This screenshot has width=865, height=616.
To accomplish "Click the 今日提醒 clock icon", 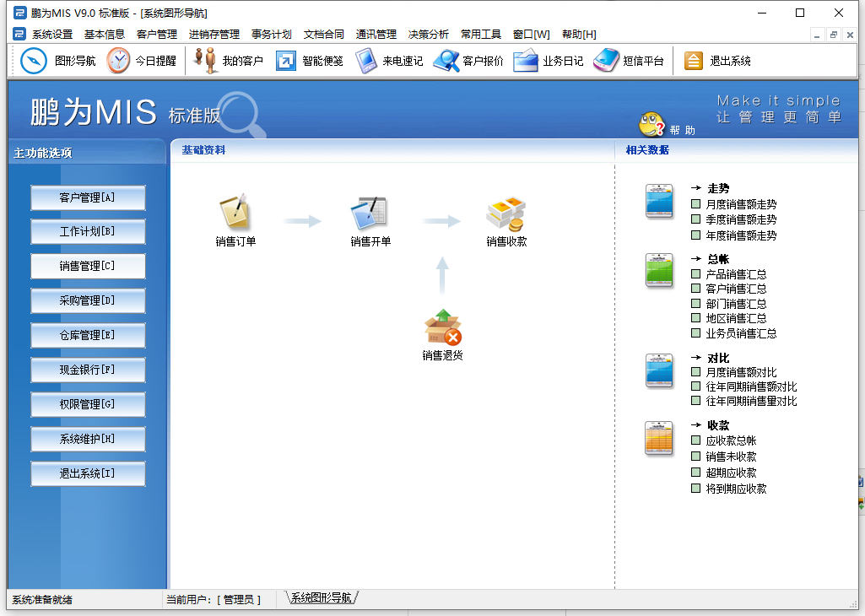I will (x=119, y=61).
